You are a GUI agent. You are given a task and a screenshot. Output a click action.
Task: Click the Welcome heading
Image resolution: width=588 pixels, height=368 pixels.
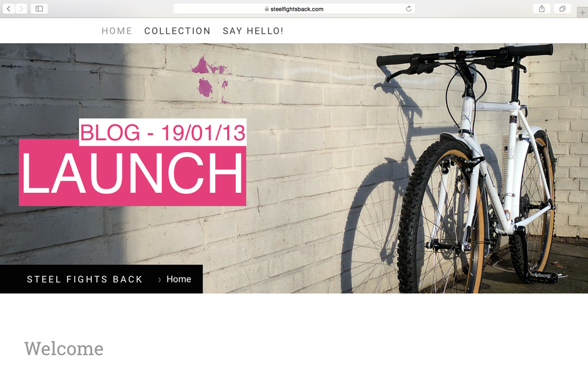[x=64, y=349]
